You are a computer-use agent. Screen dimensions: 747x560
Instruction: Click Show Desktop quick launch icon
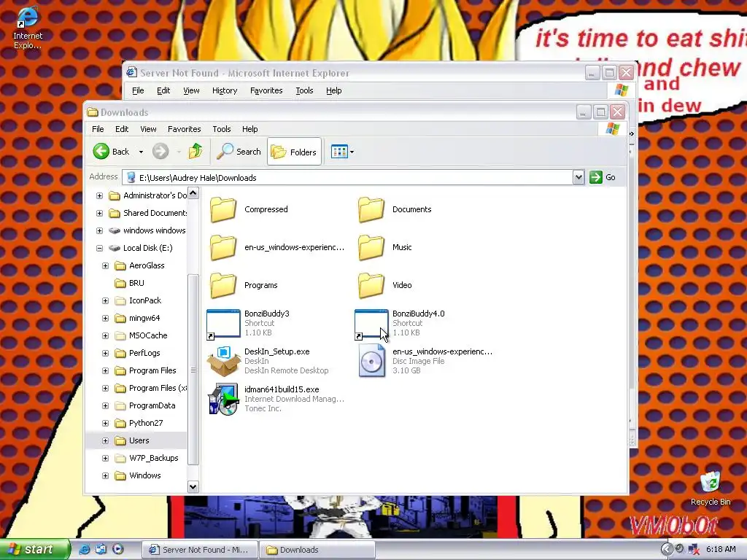[101, 549]
